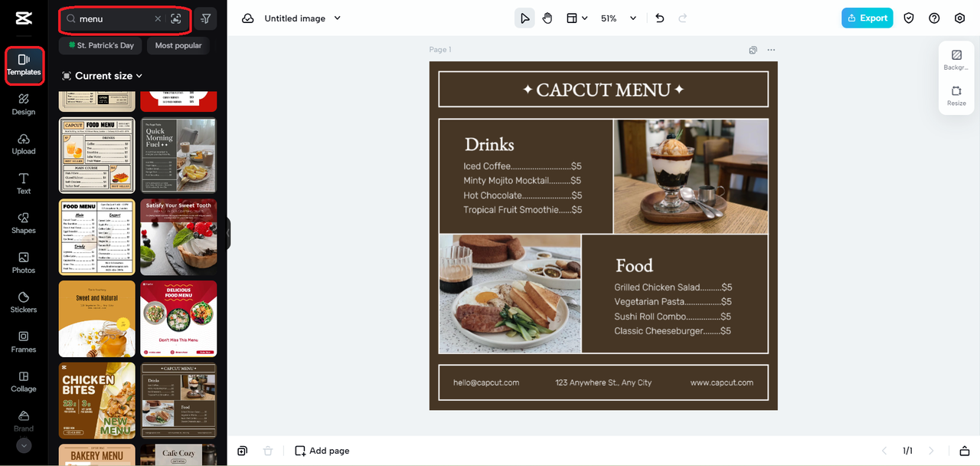Open the Photos panel

tap(24, 263)
